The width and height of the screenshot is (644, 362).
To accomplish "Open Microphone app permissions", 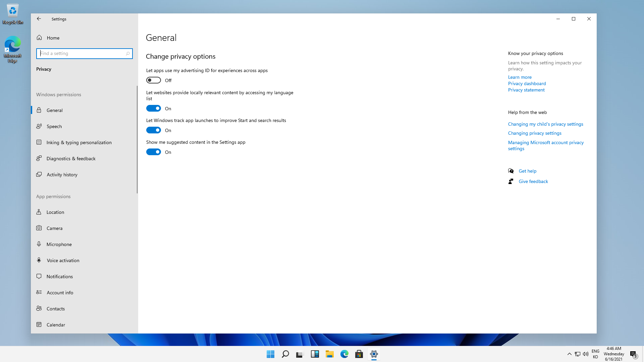I will click(x=59, y=244).
